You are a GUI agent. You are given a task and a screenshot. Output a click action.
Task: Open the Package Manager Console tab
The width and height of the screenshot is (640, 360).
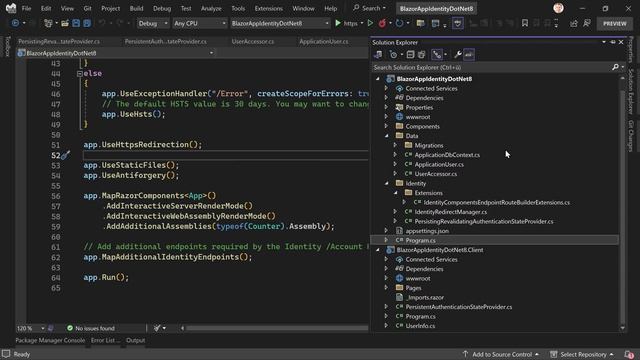click(x=50, y=340)
